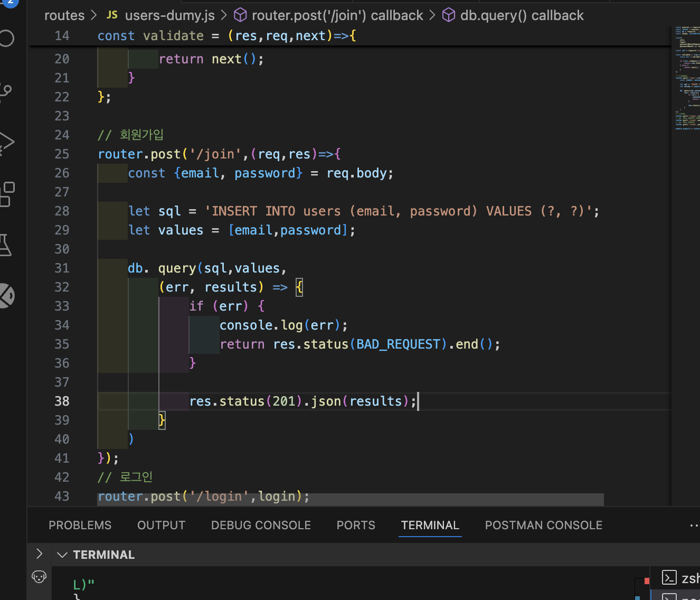Switch to the PORTS tab
The height and width of the screenshot is (600, 700).
(x=356, y=525)
